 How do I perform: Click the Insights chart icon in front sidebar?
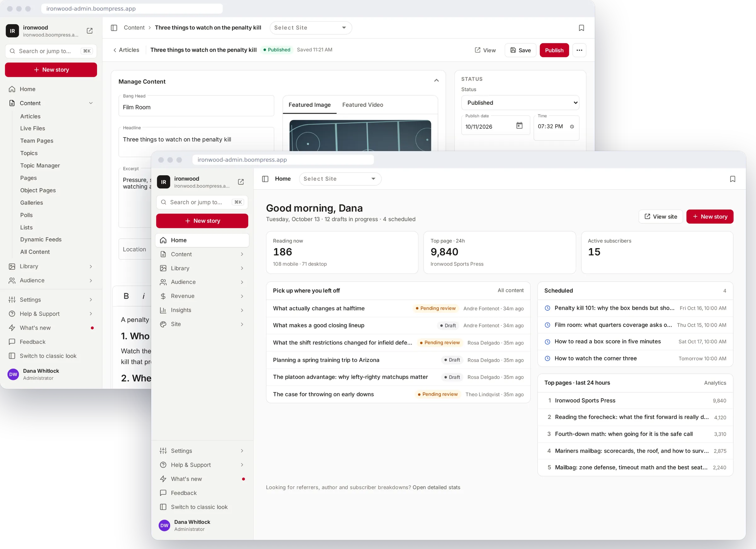pos(163,310)
